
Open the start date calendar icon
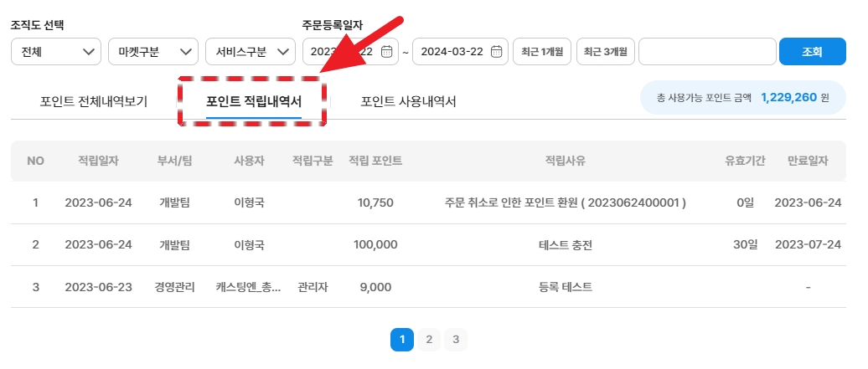386,52
